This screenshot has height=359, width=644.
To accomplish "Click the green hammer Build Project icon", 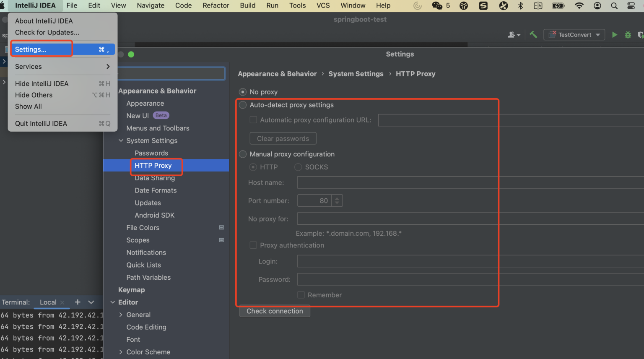I will pyautogui.click(x=533, y=35).
